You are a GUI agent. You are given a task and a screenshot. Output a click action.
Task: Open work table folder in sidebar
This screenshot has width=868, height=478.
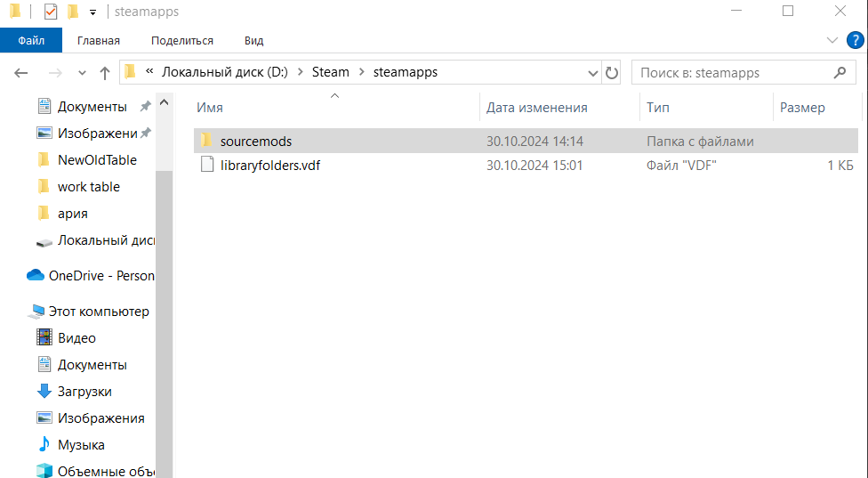click(89, 187)
